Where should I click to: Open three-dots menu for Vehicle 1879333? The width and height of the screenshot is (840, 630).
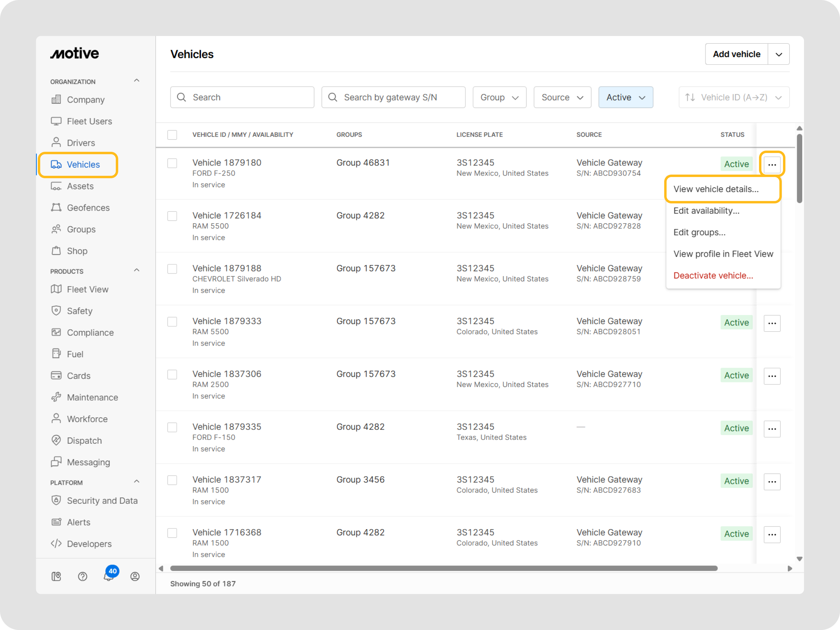772,323
